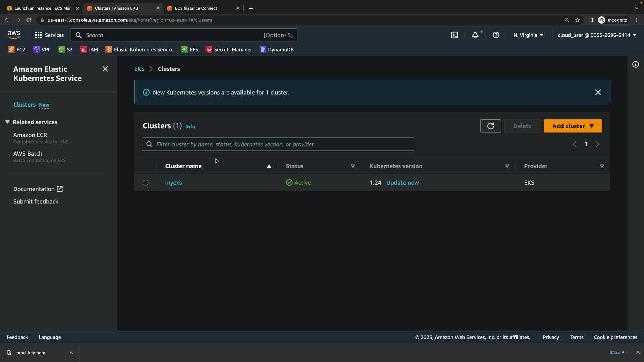Screen dimensions: 644x362
Task: Click the help question mark icon
Action: 496,35
